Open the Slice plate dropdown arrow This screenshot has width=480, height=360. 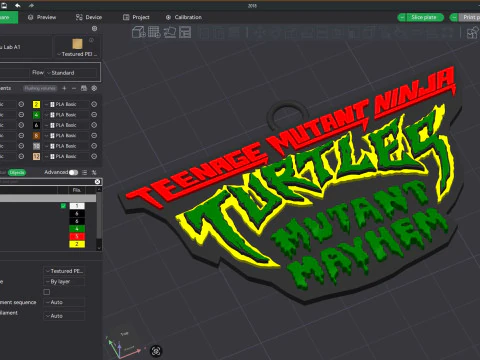click(x=402, y=17)
